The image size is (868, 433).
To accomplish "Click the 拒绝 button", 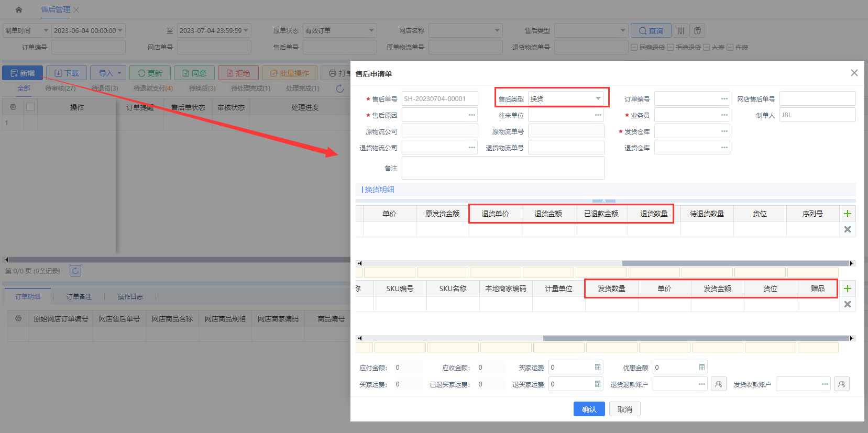I will point(238,73).
